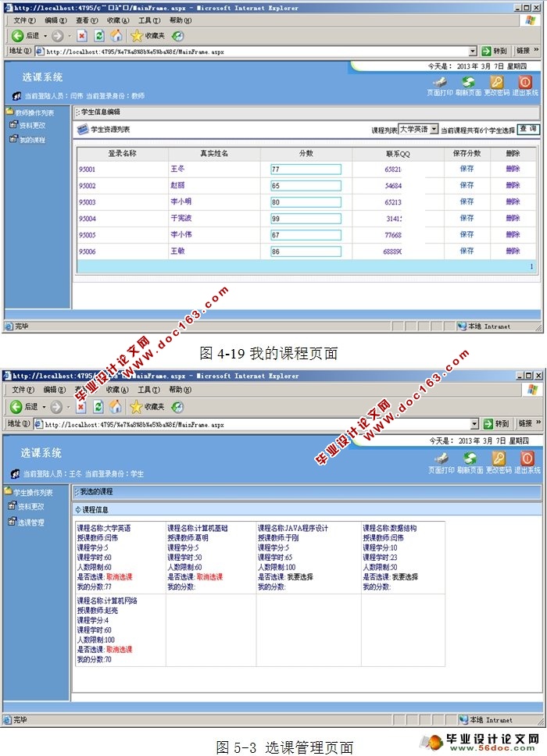Screen dimensions: 547x756
Task: Expand the 链接 chevron in student window
Action: click(538, 423)
